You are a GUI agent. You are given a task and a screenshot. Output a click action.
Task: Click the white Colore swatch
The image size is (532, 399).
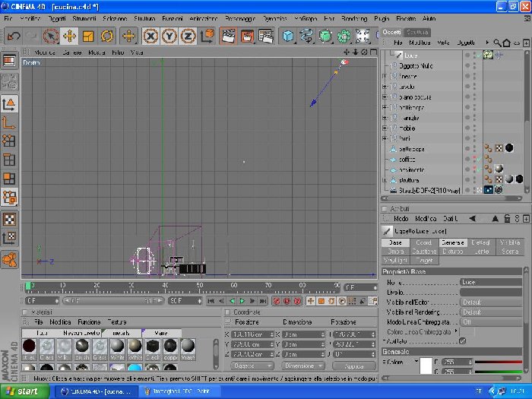pyautogui.click(x=426, y=366)
